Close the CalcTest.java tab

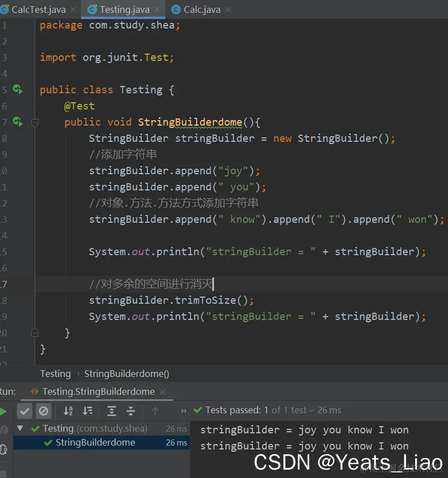[73, 9]
